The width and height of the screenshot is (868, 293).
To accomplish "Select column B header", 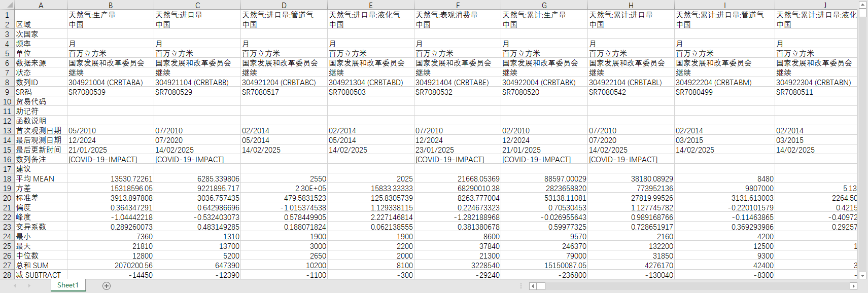I will click(111, 5).
